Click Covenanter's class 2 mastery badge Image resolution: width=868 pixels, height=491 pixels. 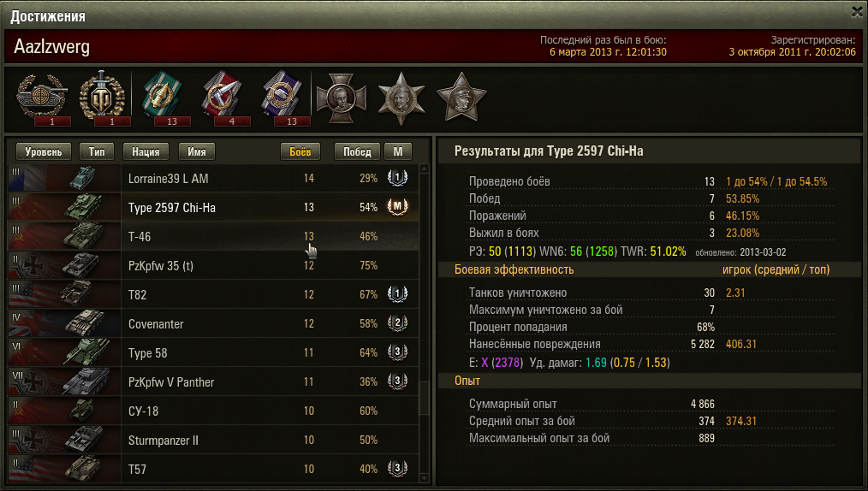pyautogui.click(x=397, y=323)
